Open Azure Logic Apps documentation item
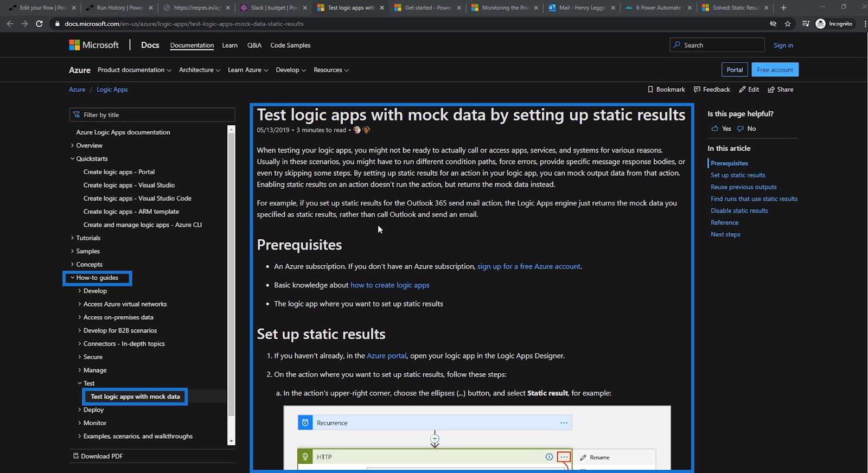868x473 pixels. coord(123,132)
